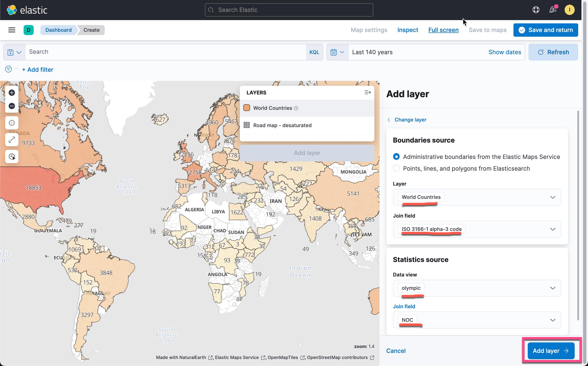Click the Road map grid icon
This screenshot has width=588, height=366.
247,125
